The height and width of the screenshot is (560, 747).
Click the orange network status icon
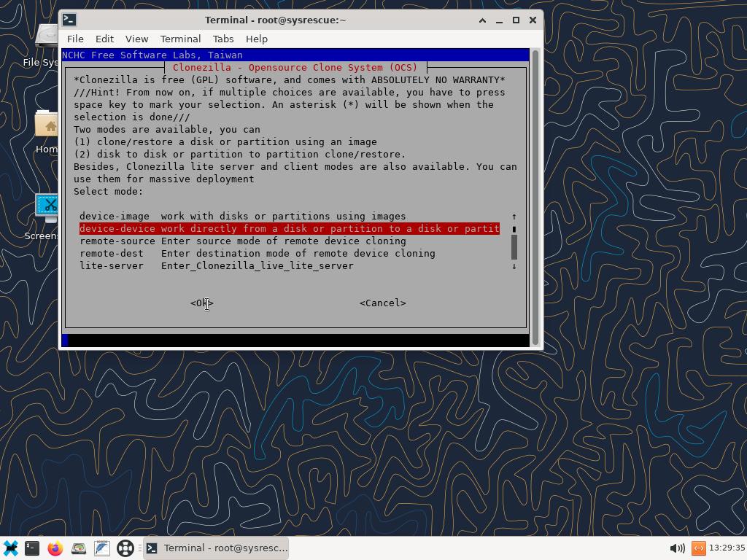[698, 548]
